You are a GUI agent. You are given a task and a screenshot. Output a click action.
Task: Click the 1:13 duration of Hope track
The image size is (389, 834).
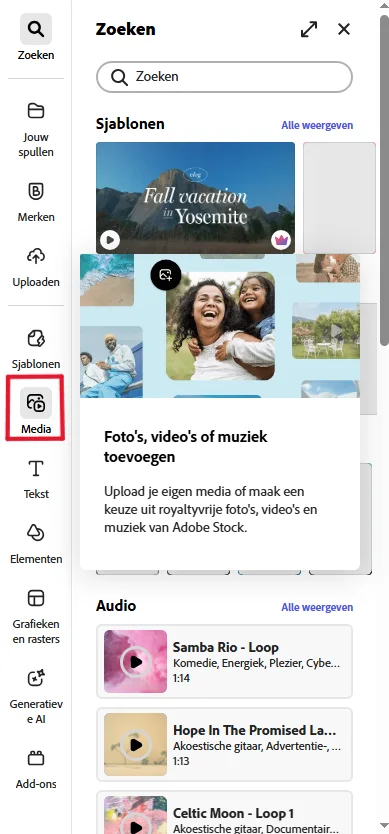point(181,761)
